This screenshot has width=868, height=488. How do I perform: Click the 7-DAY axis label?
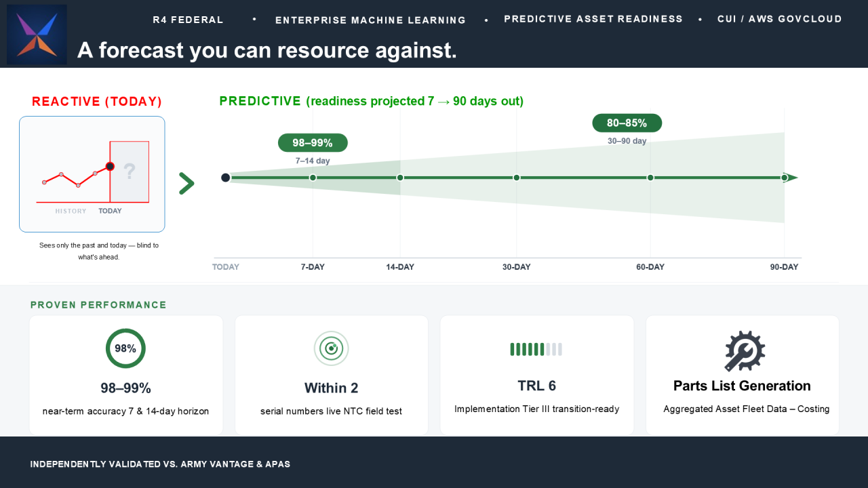point(313,267)
